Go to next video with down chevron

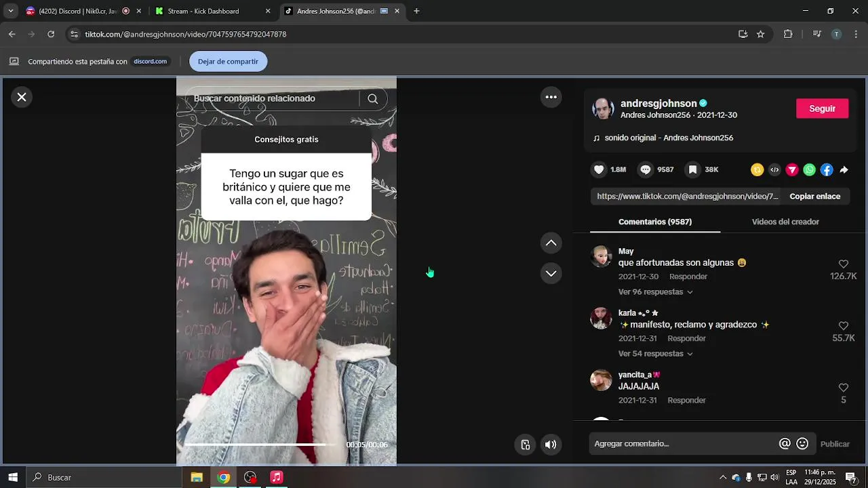coord(551,273)
